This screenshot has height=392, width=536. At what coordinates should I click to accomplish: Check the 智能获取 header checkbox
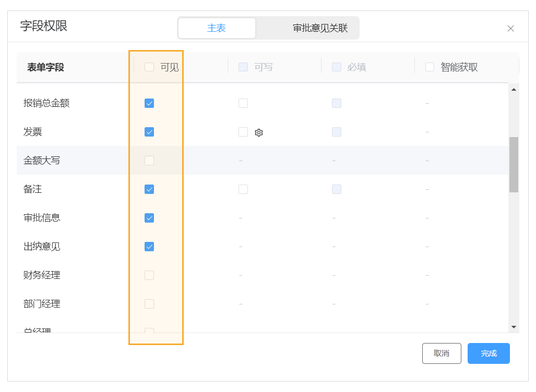[429, 67]
